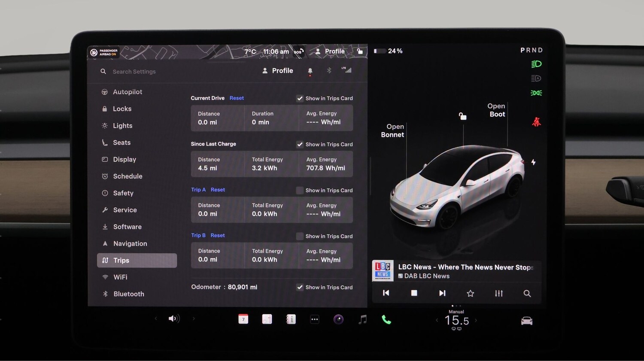This screenshot has width=644, height=361.
Task: Disable Show in Trips Card for Current Drive
Action: (300, 98)
